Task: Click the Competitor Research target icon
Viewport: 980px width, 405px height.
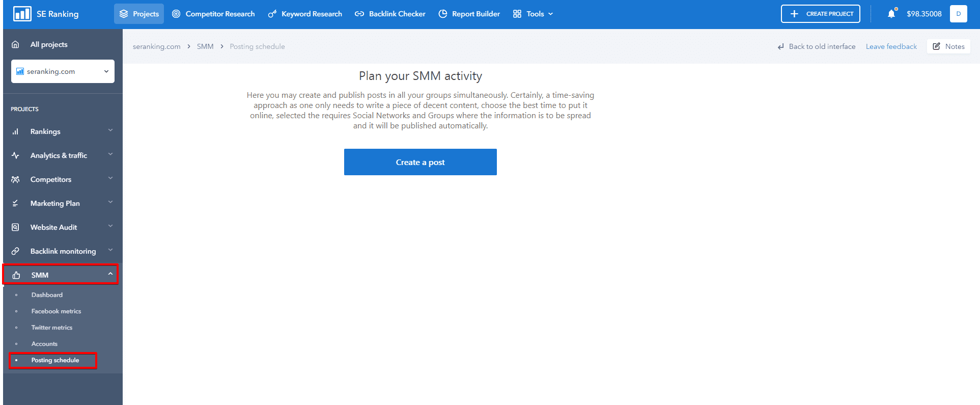Action: tap(176, 14)
